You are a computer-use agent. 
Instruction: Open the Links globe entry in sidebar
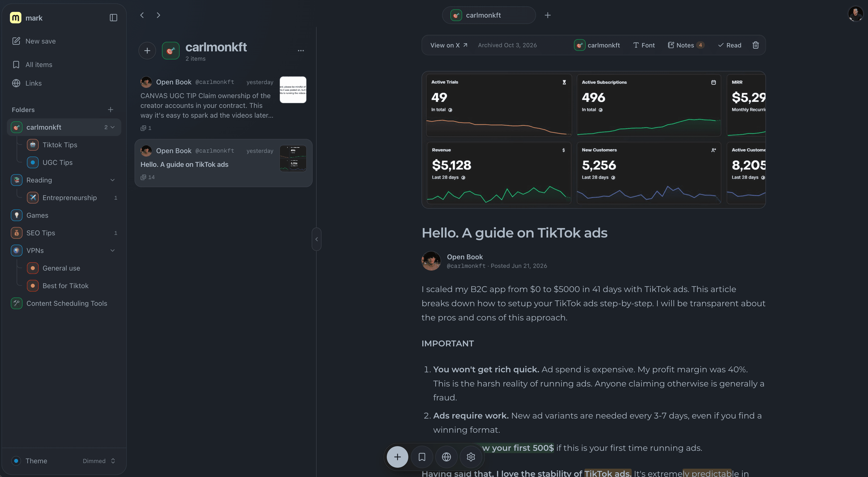tap(64, 83)
